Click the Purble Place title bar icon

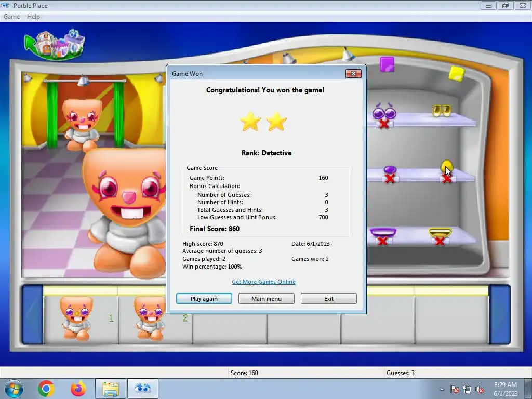5,5
